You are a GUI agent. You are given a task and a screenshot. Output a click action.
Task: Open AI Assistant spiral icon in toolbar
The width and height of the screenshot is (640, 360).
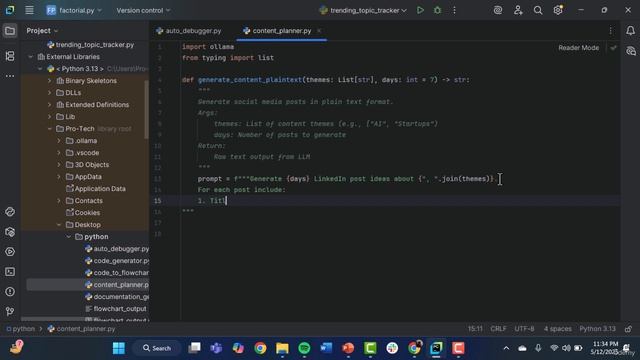(498, 10)
